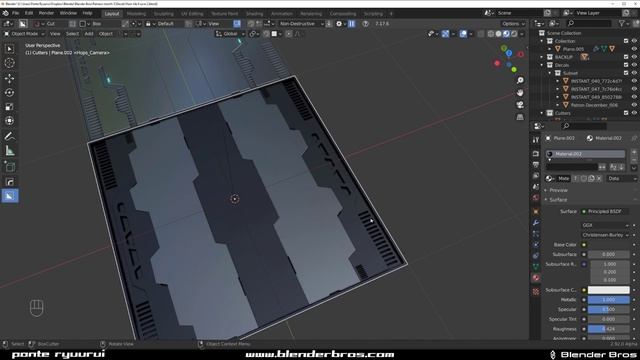Uncheck the Cutters collection checkbox
The image size is (640, 360).
(626, 113)
